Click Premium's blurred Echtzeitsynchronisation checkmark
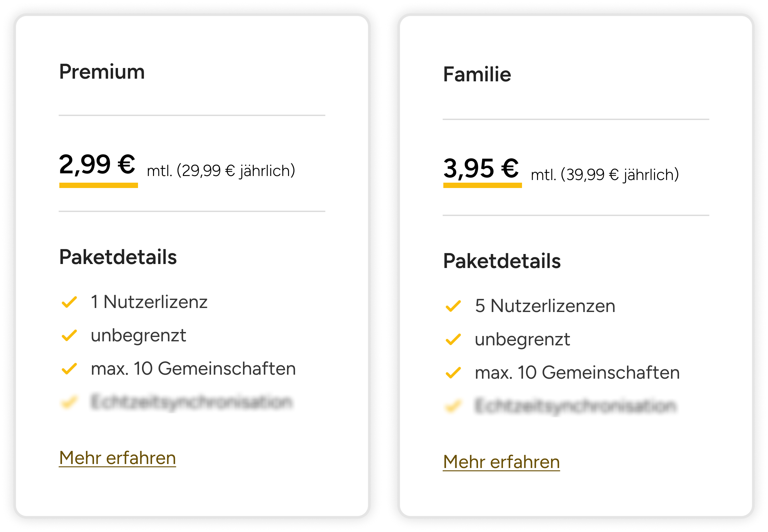This screenshot has width=768, height=532. [x=69, y=402]
